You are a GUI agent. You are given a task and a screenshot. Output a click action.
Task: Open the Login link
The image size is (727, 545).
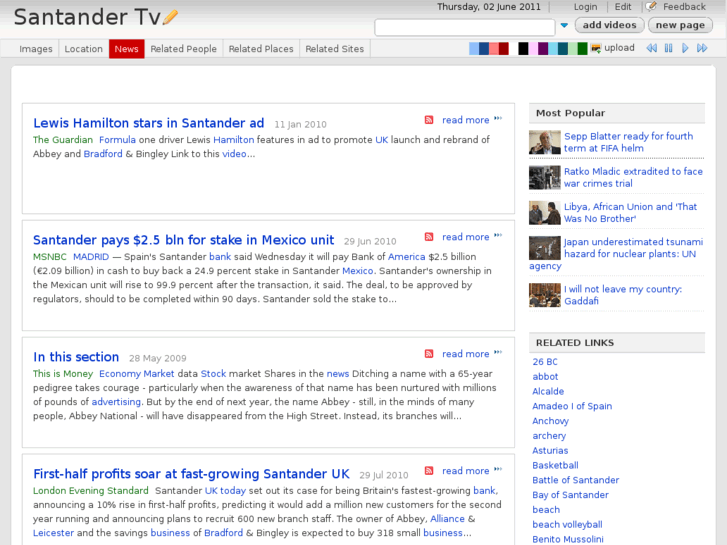click(585, 6)
